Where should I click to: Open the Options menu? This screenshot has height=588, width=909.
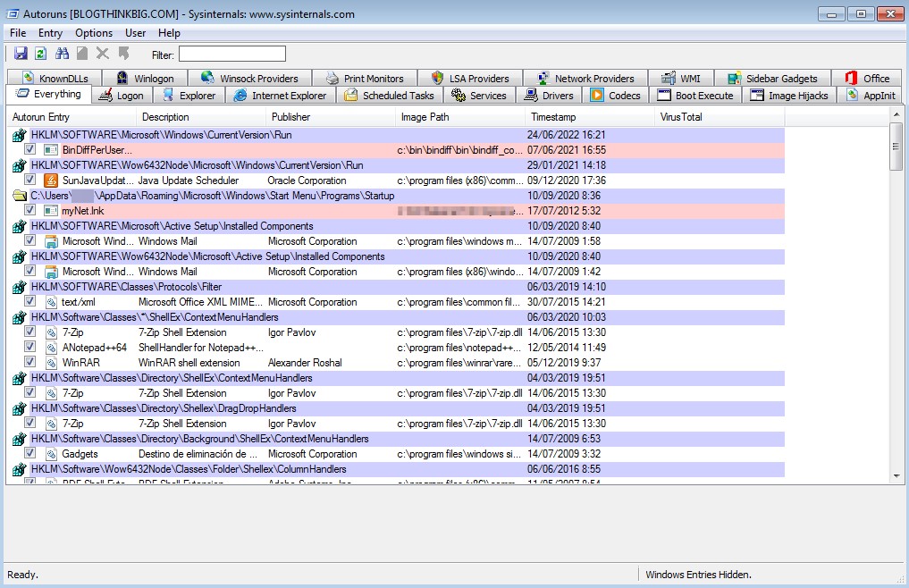(x=94, y=33)
